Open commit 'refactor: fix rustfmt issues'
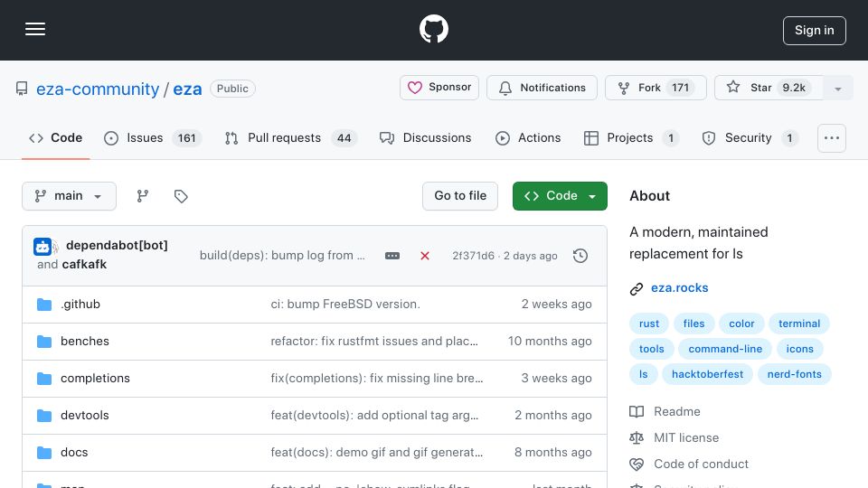This screenshot has width=868, height=488. [x=374, y=341]
